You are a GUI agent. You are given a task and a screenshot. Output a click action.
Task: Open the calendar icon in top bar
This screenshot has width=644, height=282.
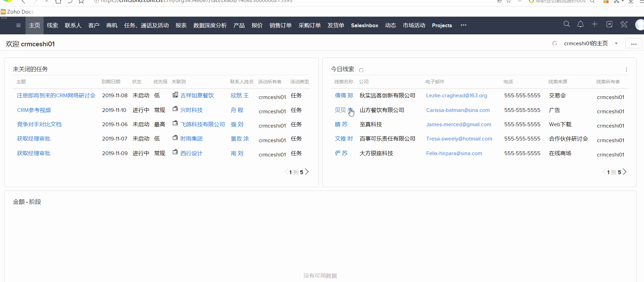pyautogui.click(x=609, y=24)
